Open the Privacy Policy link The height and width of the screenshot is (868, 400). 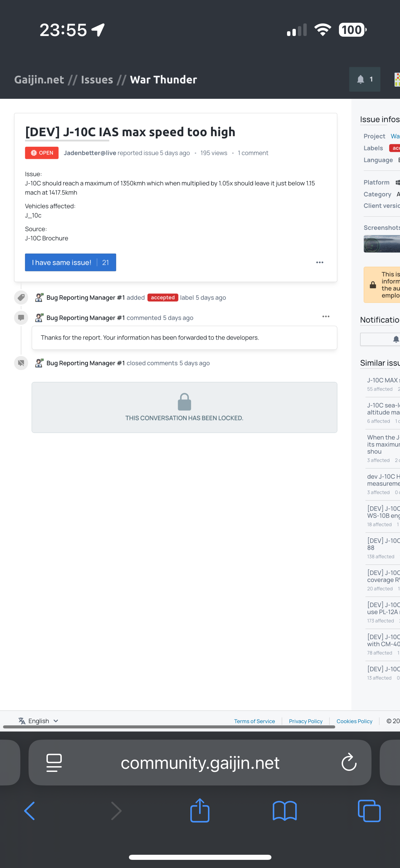[x=306, y=721]
